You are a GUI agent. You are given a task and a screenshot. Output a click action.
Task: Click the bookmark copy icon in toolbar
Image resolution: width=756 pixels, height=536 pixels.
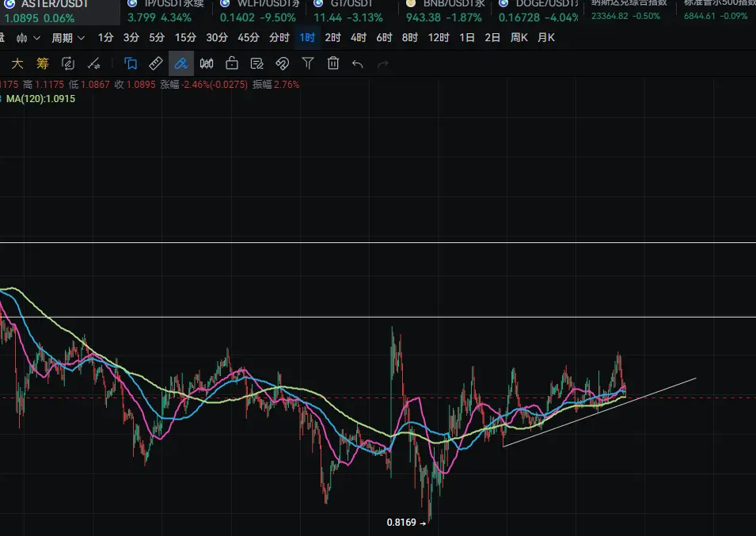point(131,63)
